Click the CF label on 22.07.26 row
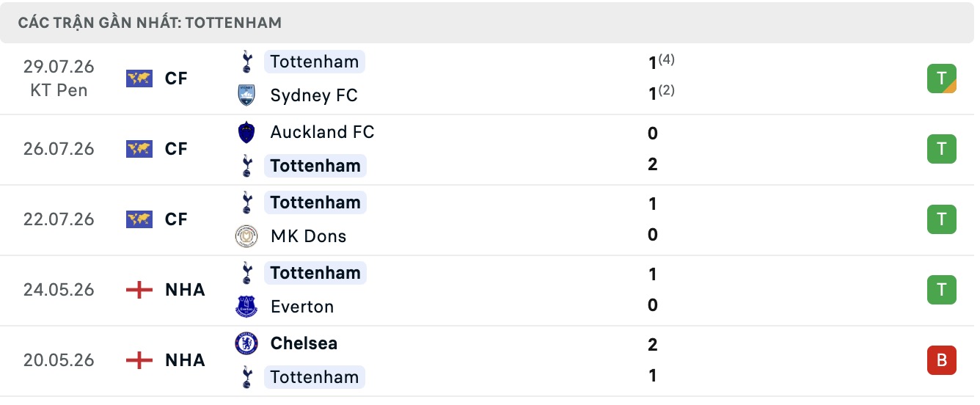The width and height of the screenshot is (980, 405). (176, 219)
